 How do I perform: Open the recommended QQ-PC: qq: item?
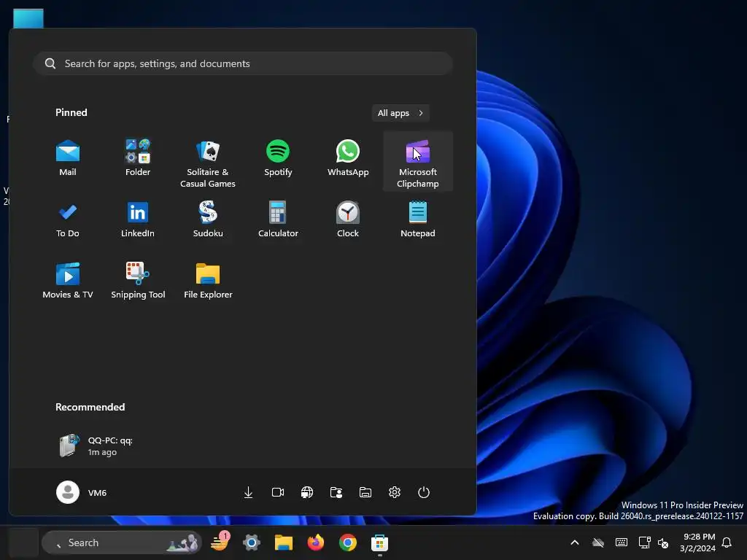pyautogui.click(x=96, y=446)
